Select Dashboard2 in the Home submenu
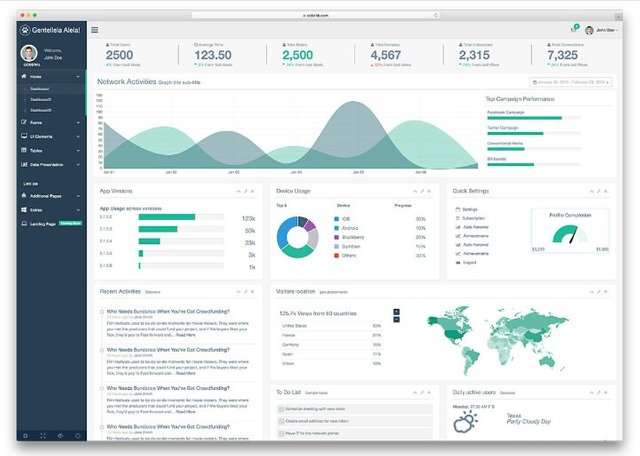Image resolution: width=640 pixels, height=456 pixels. (x=41, y=100)
